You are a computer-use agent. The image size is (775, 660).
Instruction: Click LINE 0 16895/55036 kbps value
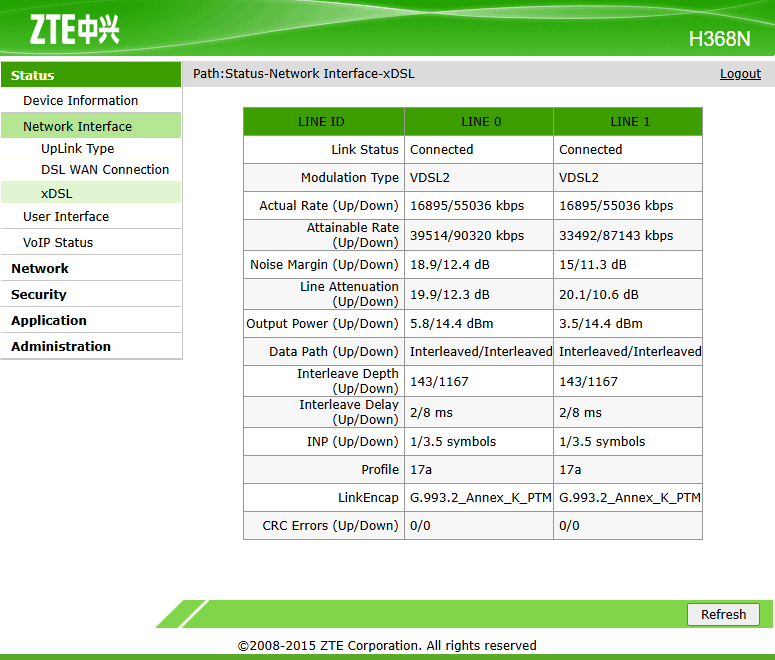click(x=467, y=206)
